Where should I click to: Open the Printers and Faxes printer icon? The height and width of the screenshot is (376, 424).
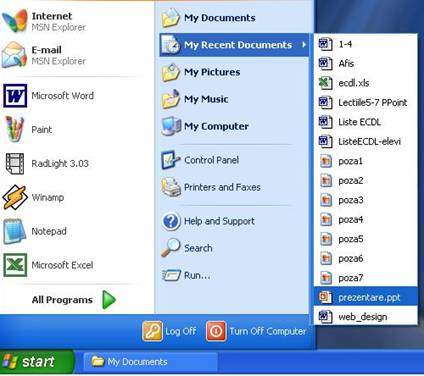tap(171, 187)
